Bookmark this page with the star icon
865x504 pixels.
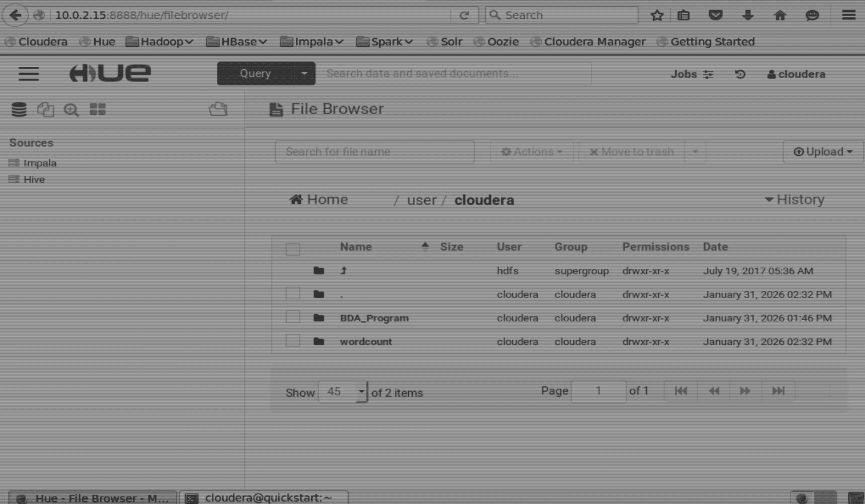[657, 15]
